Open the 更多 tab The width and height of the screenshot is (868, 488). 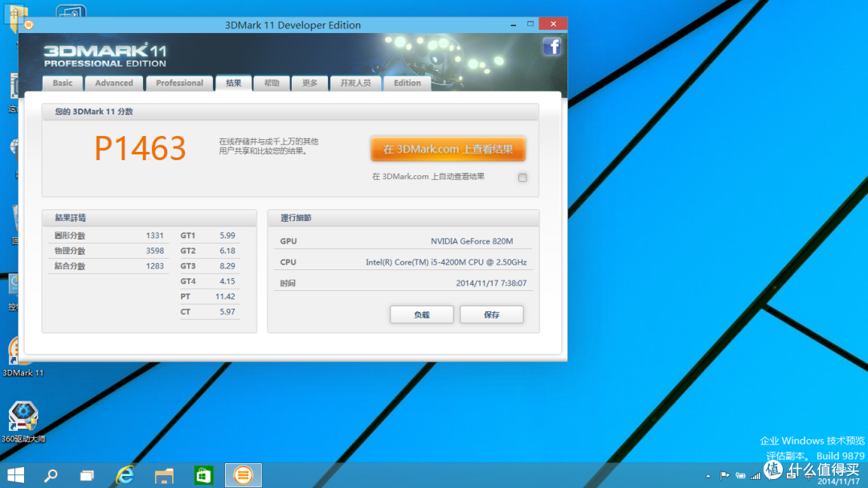(x=310, y=83)
